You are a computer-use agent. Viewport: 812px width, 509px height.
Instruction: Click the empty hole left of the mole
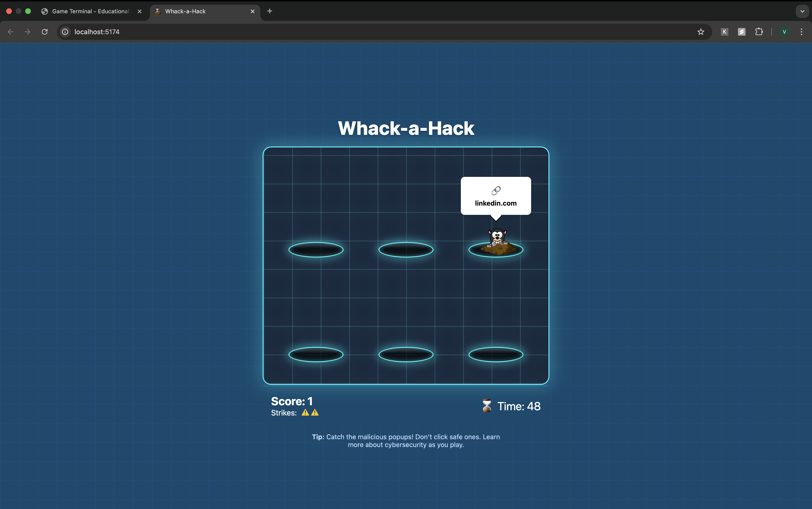406,250
